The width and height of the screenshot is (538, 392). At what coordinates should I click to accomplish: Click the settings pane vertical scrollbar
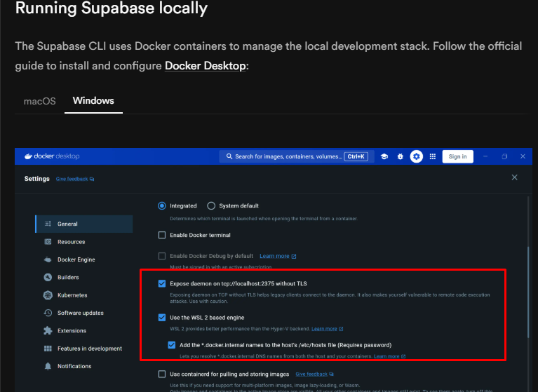(x=528, y=292)
